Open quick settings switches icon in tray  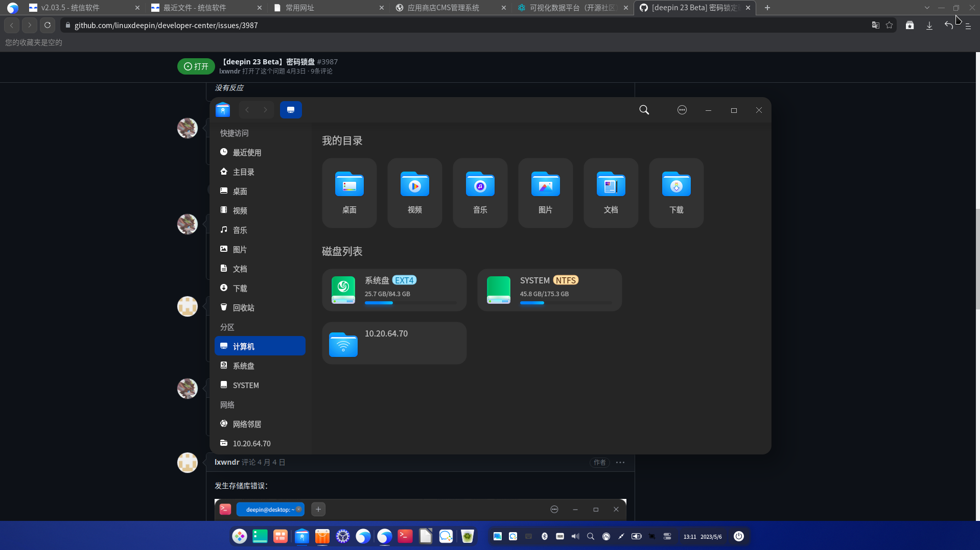coord(667,536)
